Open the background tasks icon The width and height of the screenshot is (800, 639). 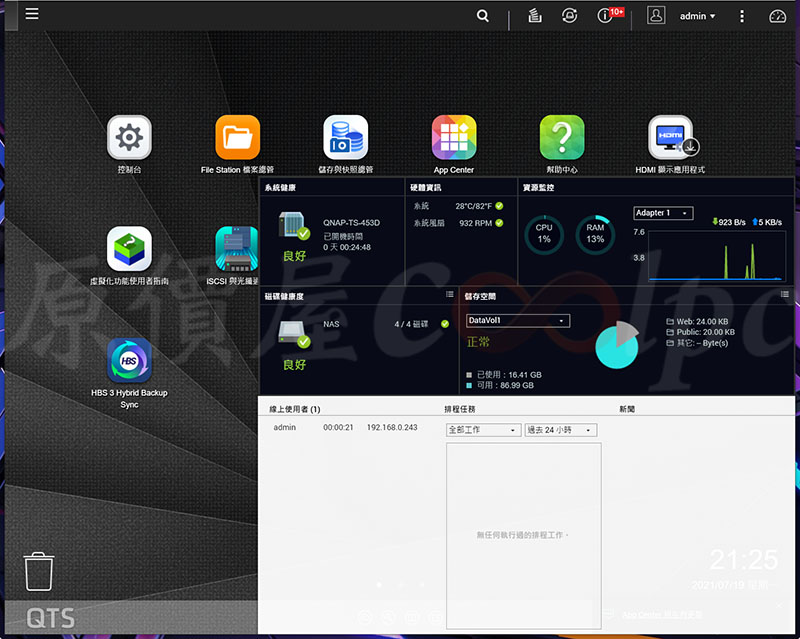tap(535, 16)
